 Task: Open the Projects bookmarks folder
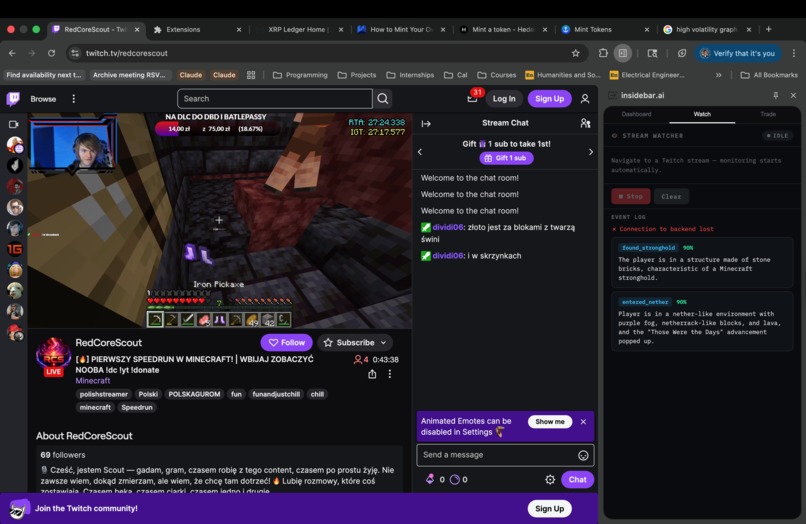click(x=357, y=75)
